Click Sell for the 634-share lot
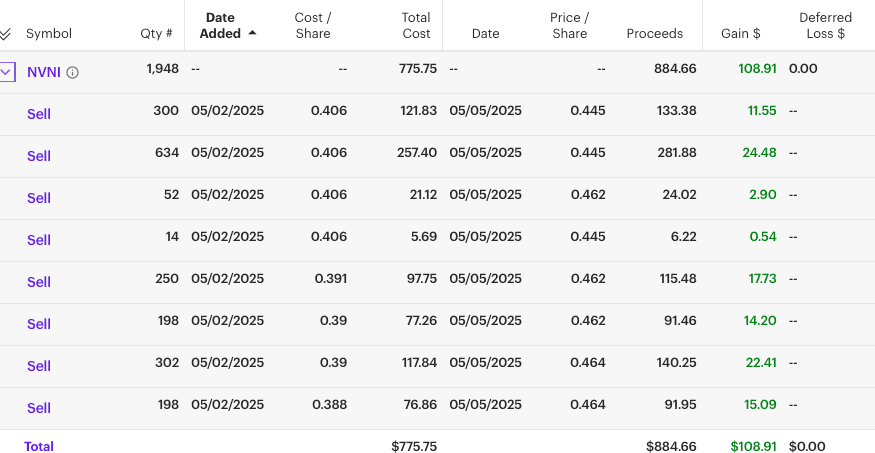Screen dimensions: 875x453 pos(39,156)
